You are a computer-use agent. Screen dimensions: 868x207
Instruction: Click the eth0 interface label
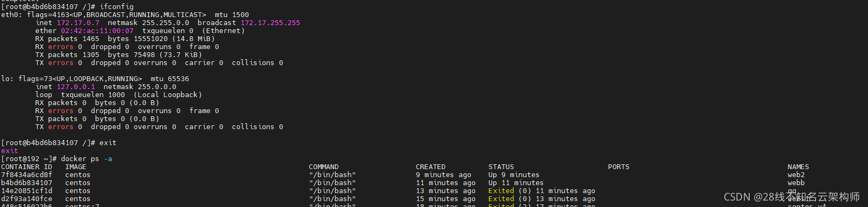(10, 15)
